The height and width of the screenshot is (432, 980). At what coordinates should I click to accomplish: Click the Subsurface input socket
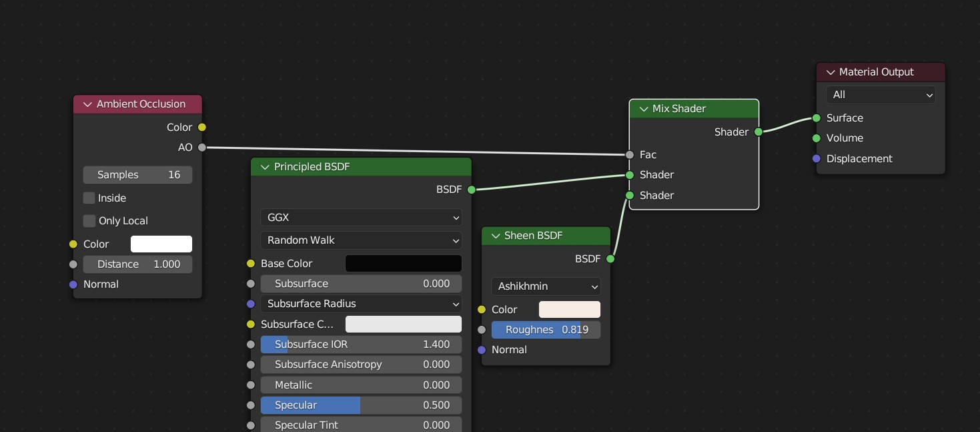251,284
